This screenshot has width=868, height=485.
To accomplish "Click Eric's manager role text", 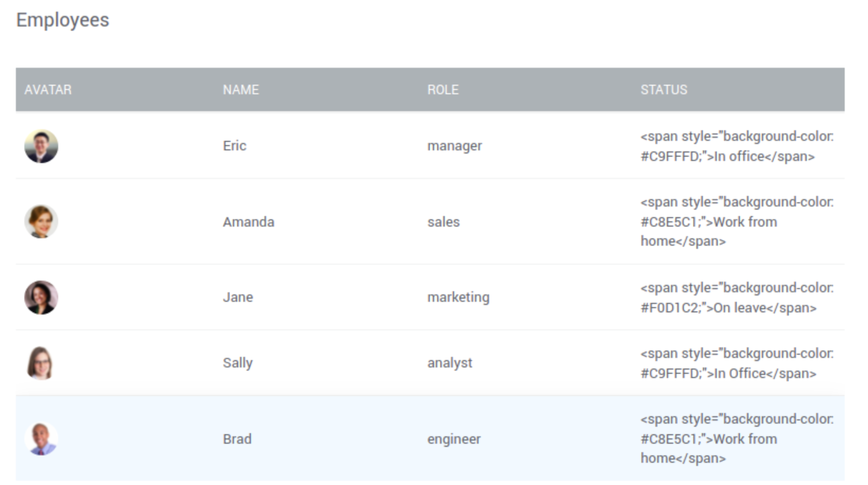I will click(x=455, y=146).
